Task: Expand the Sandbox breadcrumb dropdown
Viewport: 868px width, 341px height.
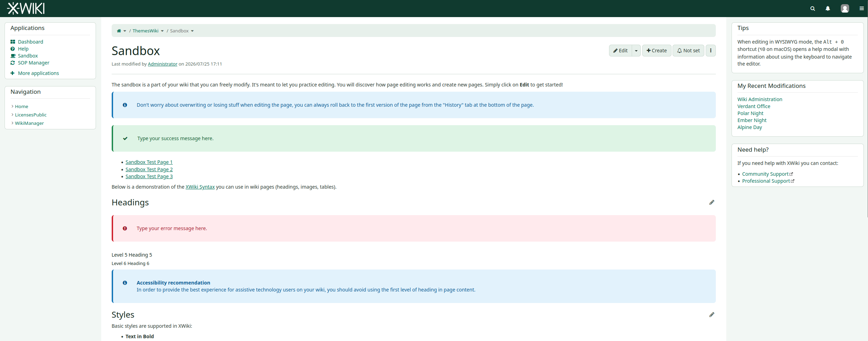Action: [x=192, y=31]
